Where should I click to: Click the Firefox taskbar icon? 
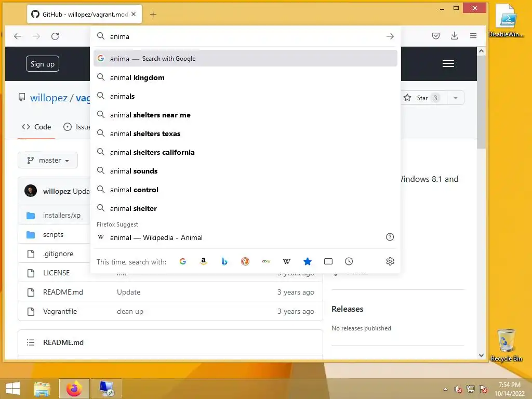click(74, 389)
